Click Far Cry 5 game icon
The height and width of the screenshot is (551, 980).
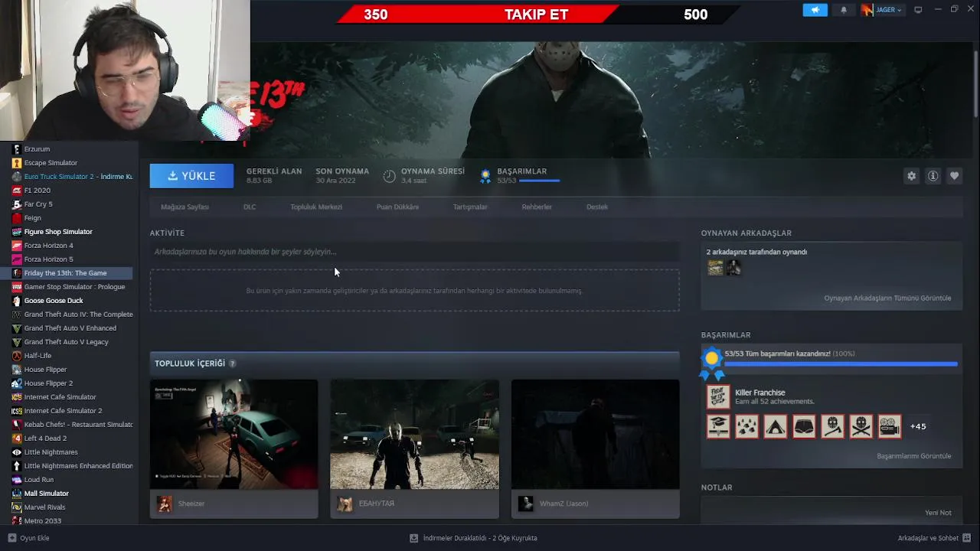pyautogui.click(x=17, y=204)
